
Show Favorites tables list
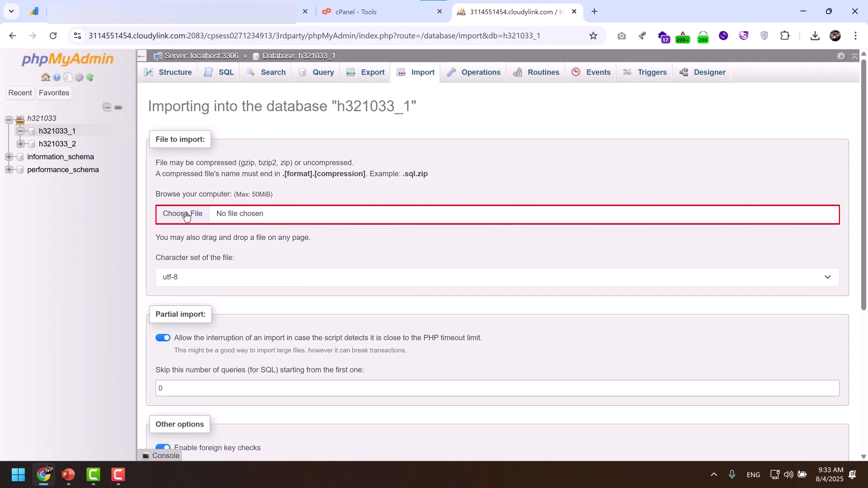(x=54, y=93)
